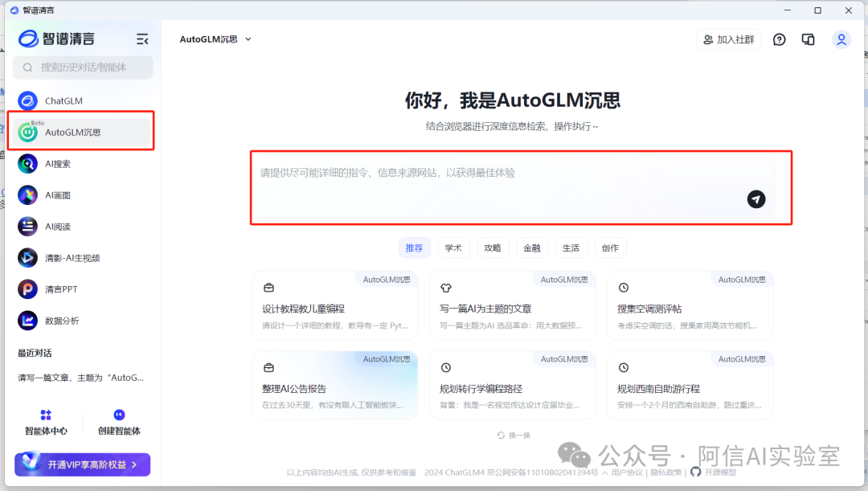Viewport: 868px width, 491px height.
Task: Click the 创建智能体 label
Action: [119, 431]
